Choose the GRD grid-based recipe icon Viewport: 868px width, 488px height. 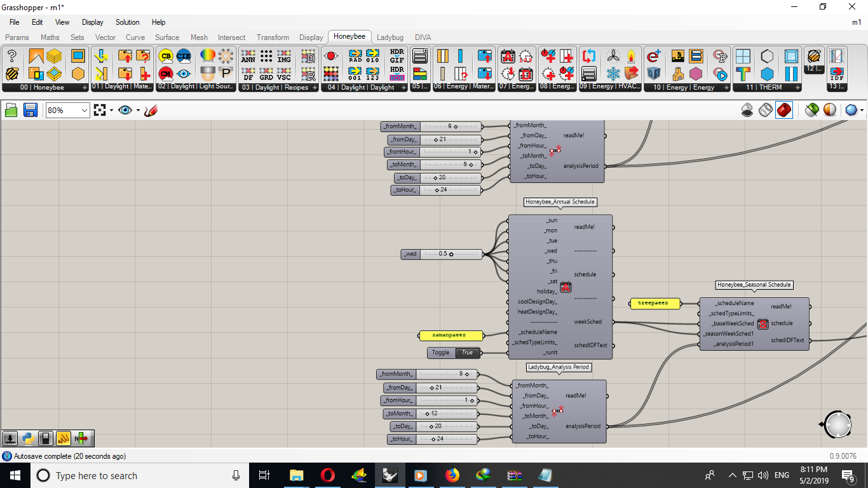pyautogui.click(x=266, y=74)
